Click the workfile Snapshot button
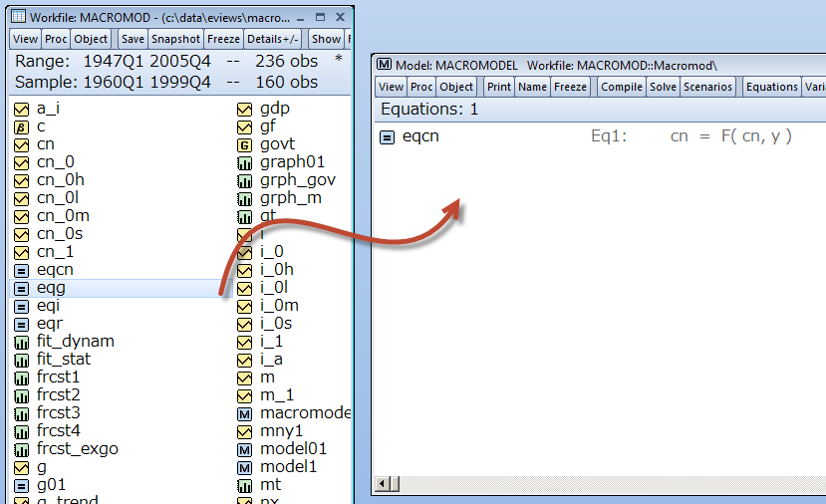This screenshot has height=504, width=826. (x=175, y=39)
